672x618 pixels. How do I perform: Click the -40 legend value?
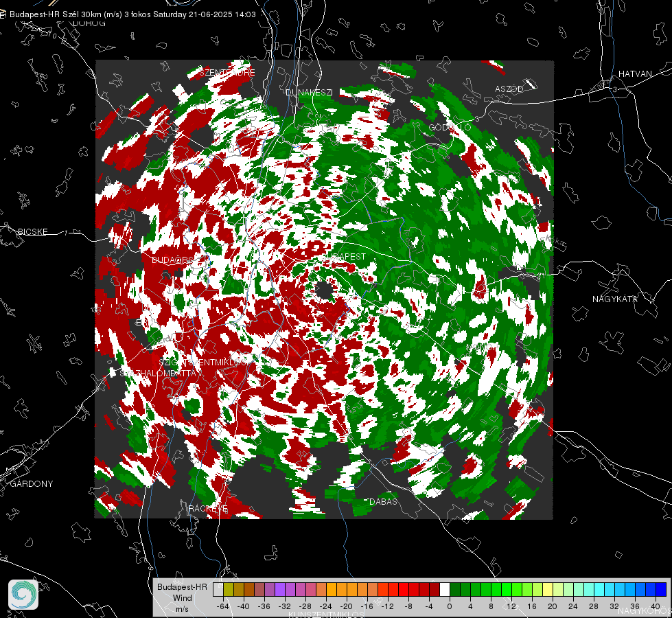pyautogui.click(x=244, y=606)
